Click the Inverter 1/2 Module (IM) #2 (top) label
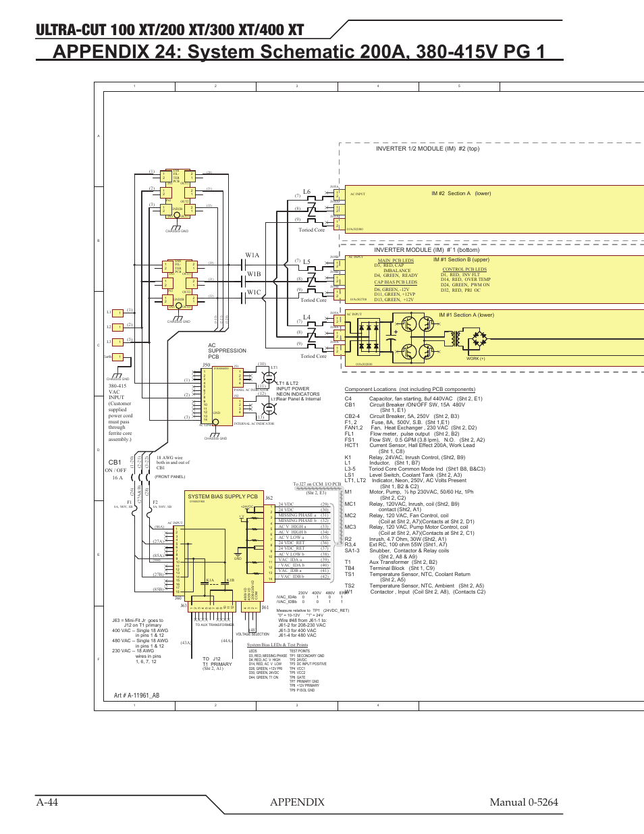Screen dimensions: 644x834 [x=427, y=149]
